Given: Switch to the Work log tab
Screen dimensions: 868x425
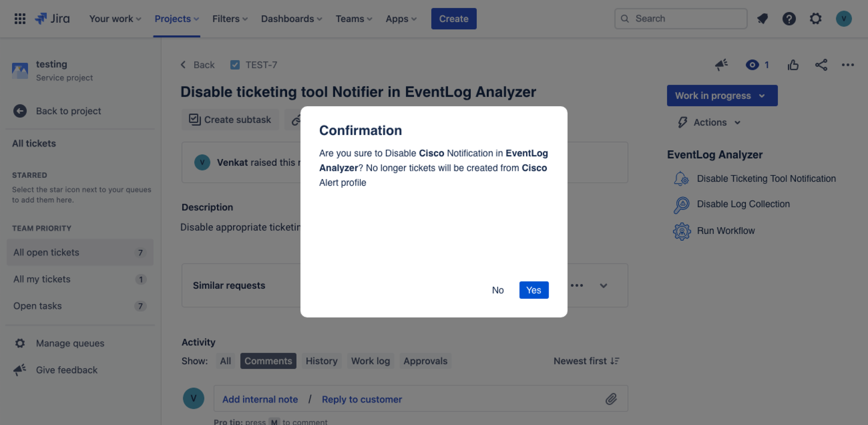Looking at the screenshot, I should point(370,361).
